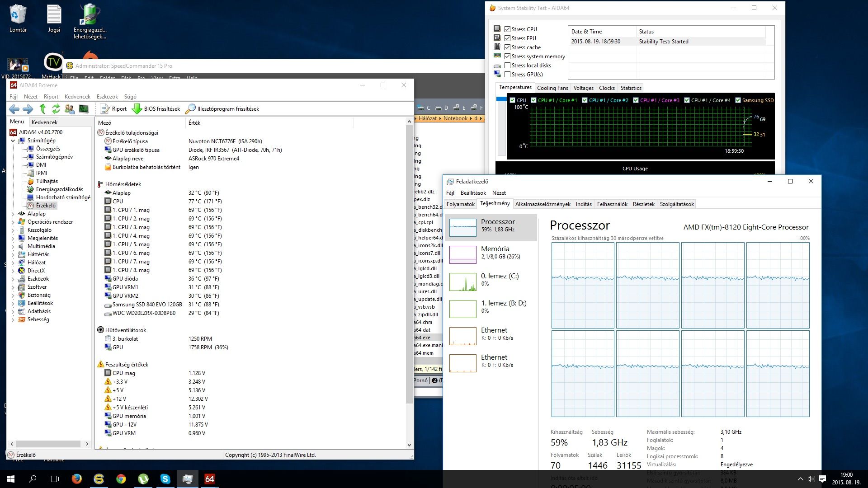This screenshot has width=868, height=488.
Task: Open the Folyamatok tab in Feladatkezelő
Action: pos(461,204)
